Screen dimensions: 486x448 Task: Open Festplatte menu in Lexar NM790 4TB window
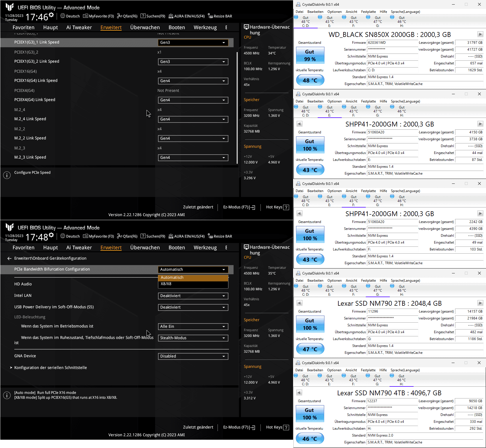(368, 370)
